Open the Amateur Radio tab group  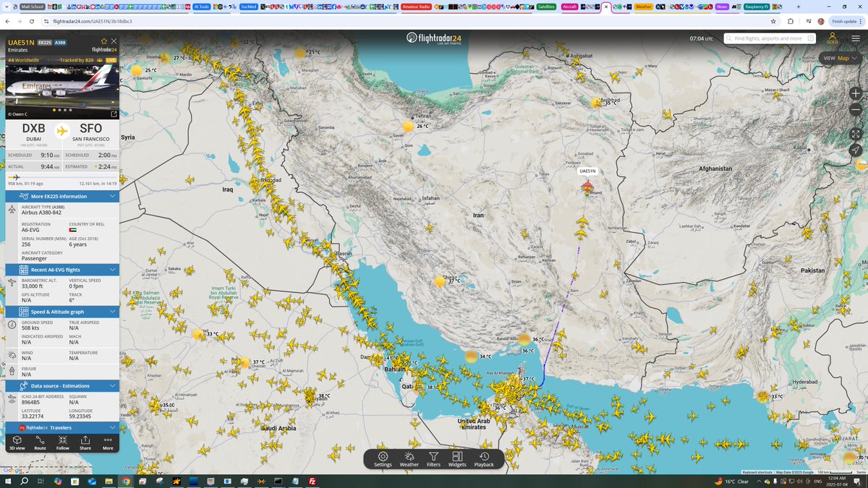click(x=417, y=7)
